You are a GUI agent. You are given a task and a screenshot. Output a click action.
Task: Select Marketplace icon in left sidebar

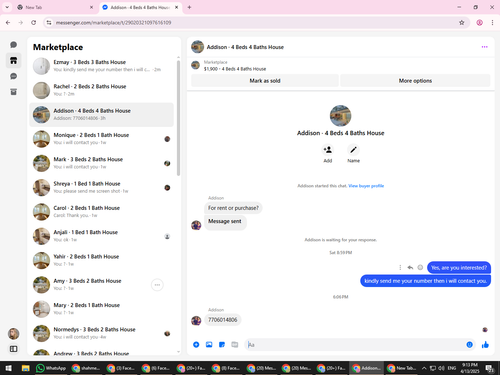pos(13,60)
